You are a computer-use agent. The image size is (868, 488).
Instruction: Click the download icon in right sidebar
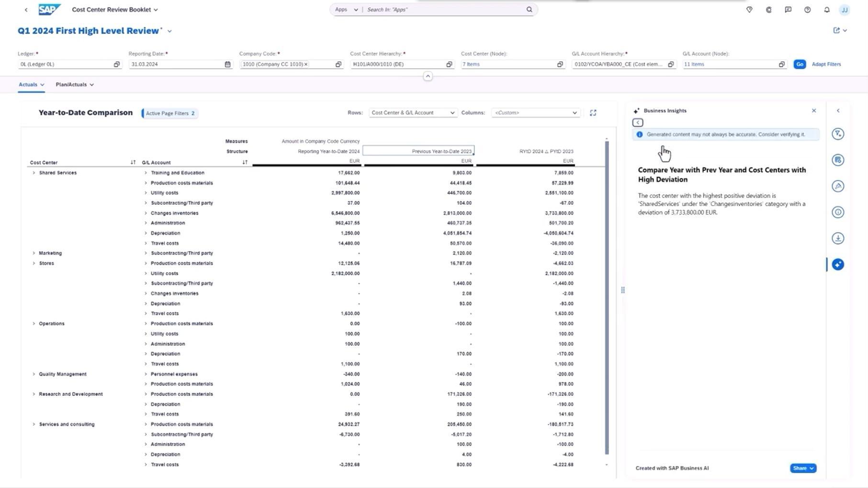(x=837, y=238)
